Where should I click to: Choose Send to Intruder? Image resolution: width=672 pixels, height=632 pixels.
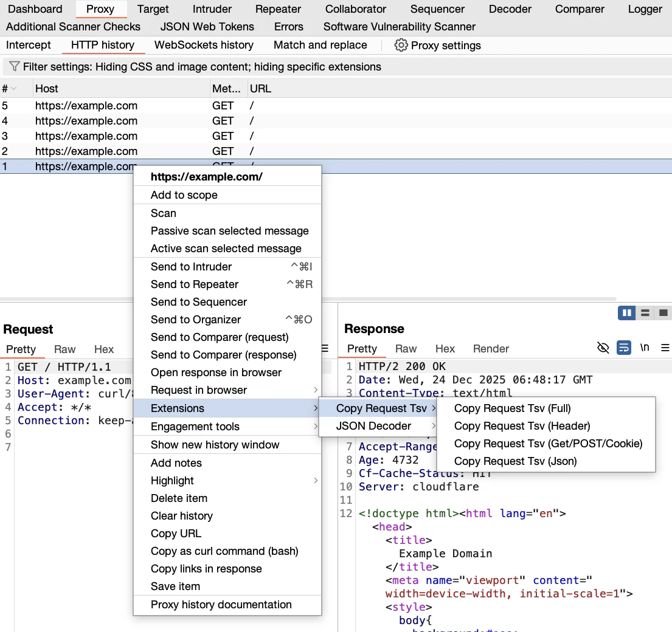point(227,266)
